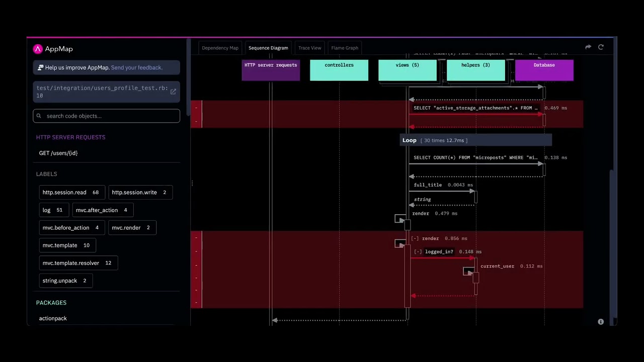Screen dimensions: 644x362
Task: Collapse the logged_in? call block
Action: pos(418,252)
